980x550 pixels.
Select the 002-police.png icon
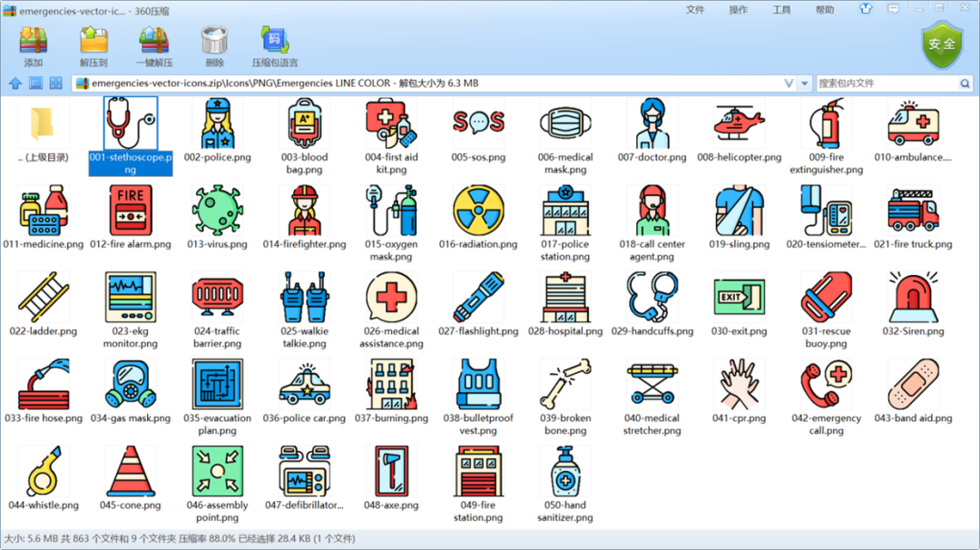pyautogui.click(x=218, y=123)
